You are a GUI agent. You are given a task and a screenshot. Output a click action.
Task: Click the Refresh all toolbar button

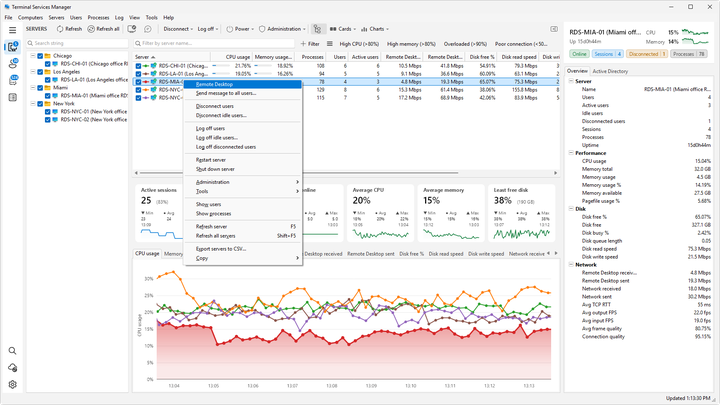104,29
